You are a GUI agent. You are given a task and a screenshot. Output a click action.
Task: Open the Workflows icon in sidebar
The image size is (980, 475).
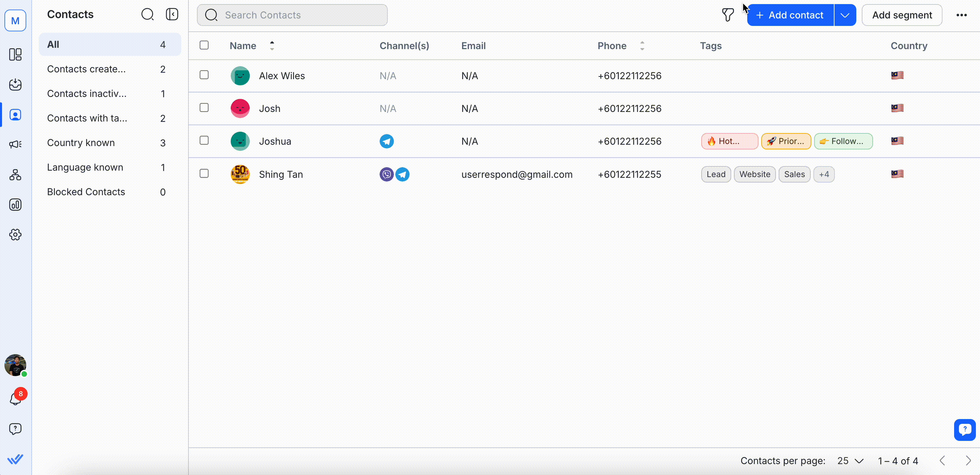pos(15,175)
